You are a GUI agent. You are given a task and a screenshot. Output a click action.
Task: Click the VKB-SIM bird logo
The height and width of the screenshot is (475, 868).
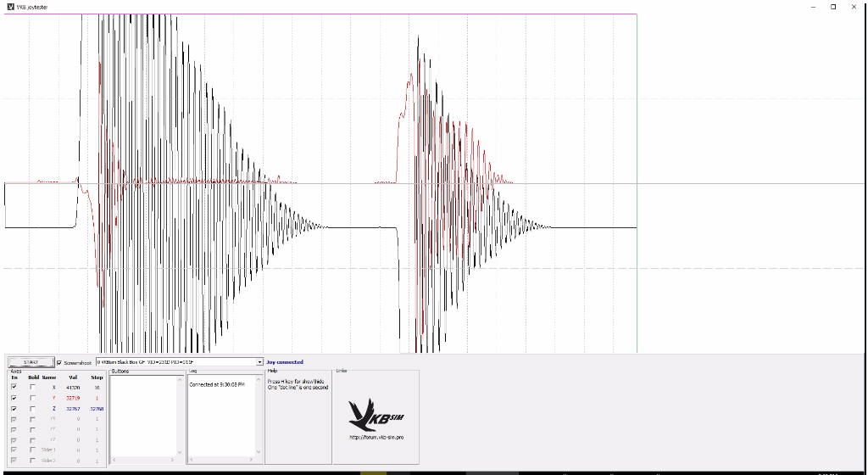tap(376, 413)
